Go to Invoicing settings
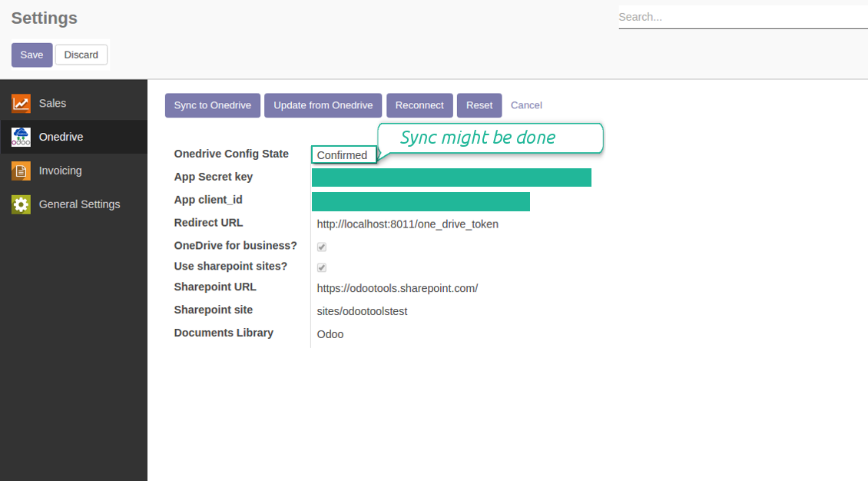 click(74, 171)
